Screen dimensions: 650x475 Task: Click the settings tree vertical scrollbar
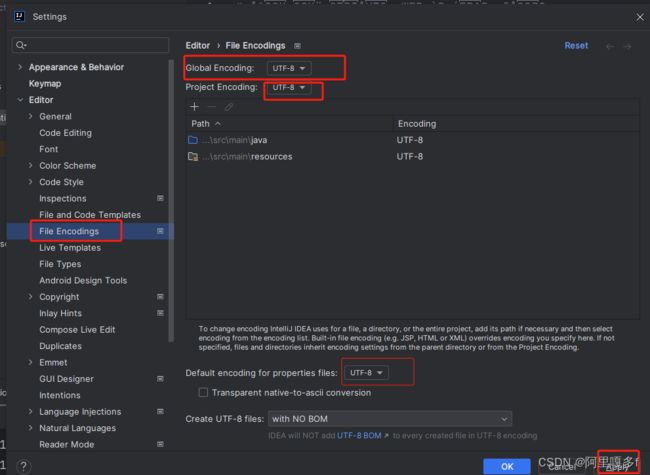(x=171, y=201)
